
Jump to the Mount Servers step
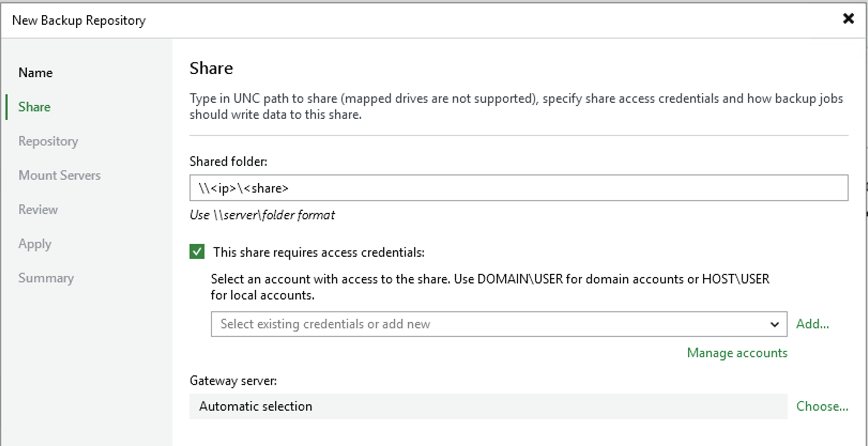[59, 175]
